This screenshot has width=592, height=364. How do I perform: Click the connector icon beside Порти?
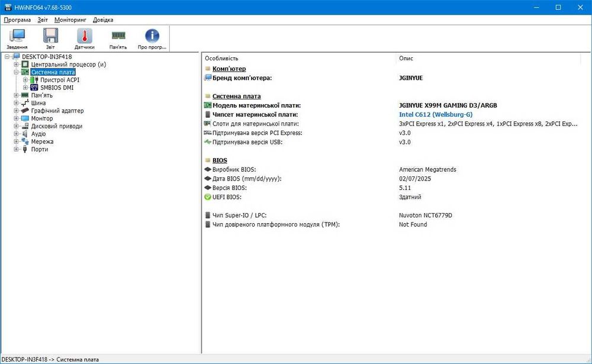pos(25,149)
